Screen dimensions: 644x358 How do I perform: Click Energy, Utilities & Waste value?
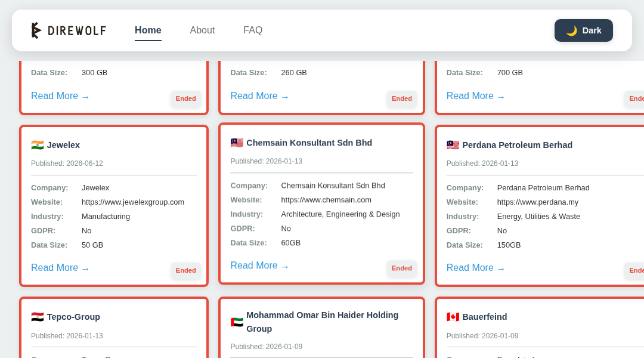[x=538, y=217]
